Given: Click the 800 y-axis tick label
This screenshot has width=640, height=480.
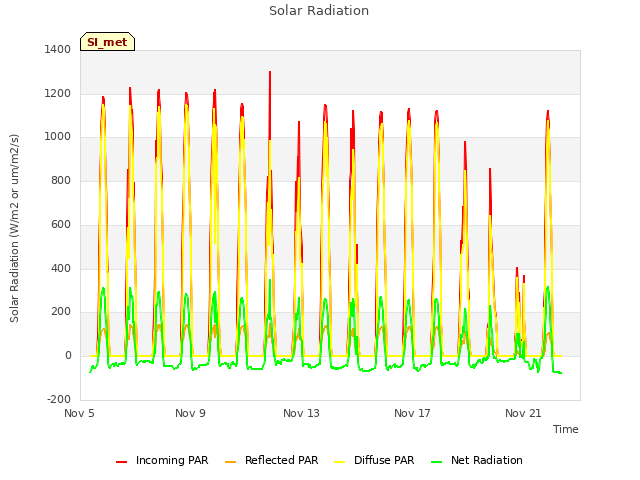Looking at the screenshot, I should (x=61, y=180).
